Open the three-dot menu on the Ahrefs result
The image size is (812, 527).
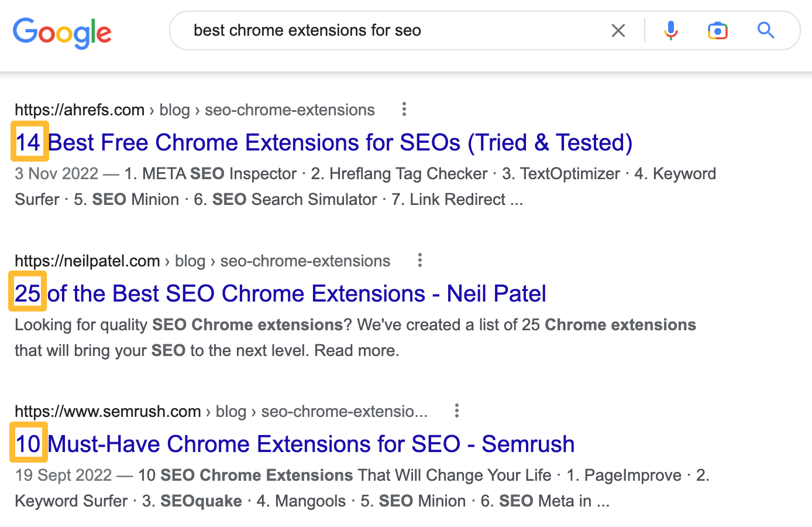[x=404, y=109]
